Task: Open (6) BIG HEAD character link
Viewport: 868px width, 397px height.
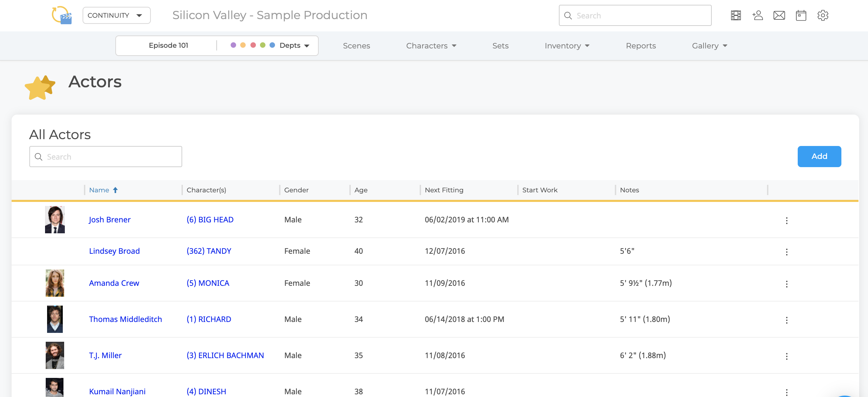Action: click(210, 220)
